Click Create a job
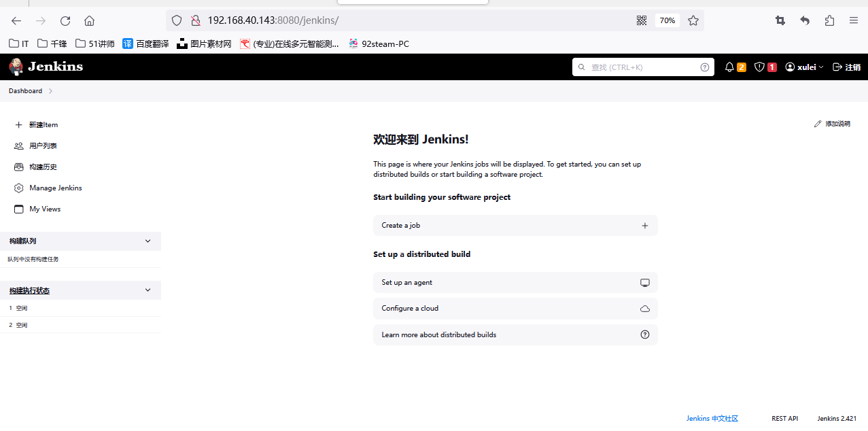The image size is (868, 431). (515, 226)
